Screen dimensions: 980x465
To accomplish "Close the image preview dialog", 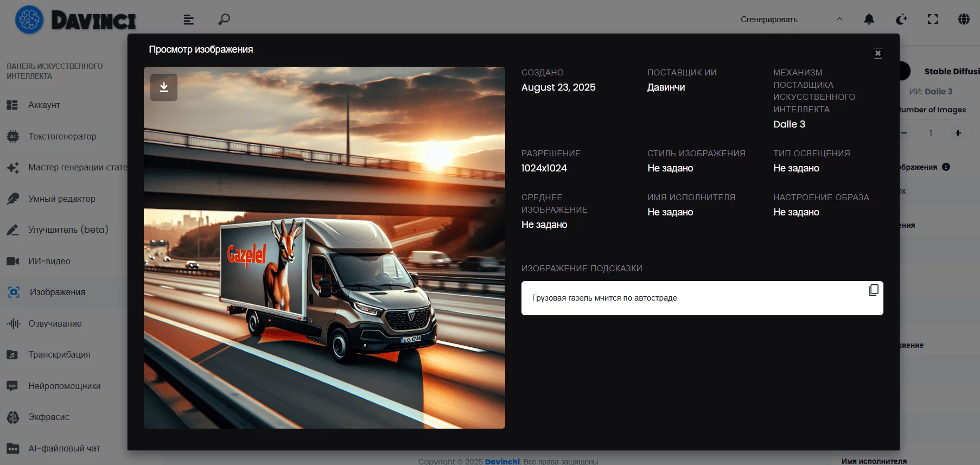I will point(877,53).
